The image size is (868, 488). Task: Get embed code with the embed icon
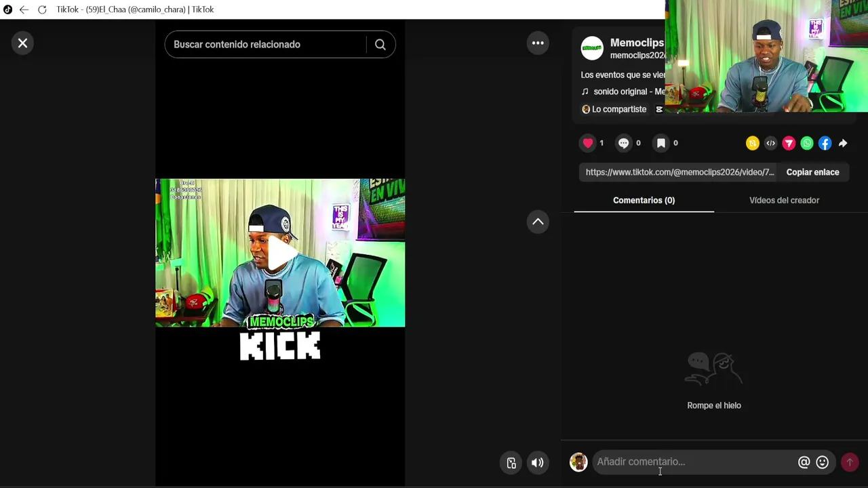[x=770, y=143]
